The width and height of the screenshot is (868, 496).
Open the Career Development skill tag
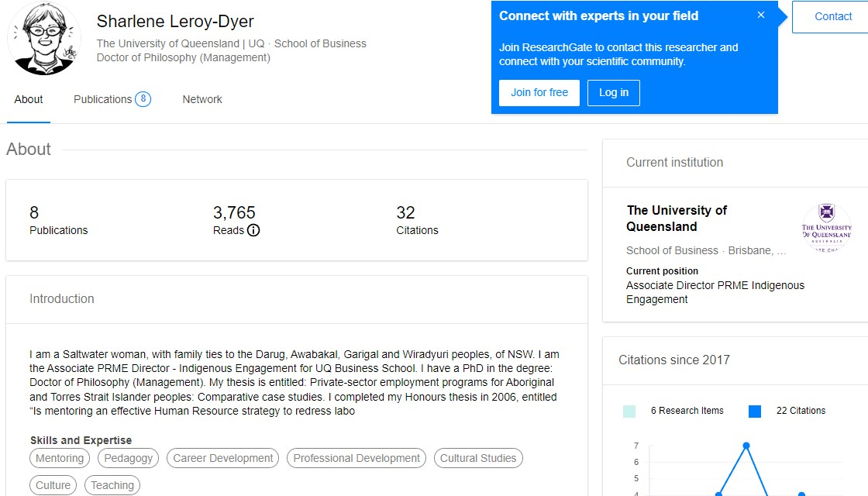(223, 458)
